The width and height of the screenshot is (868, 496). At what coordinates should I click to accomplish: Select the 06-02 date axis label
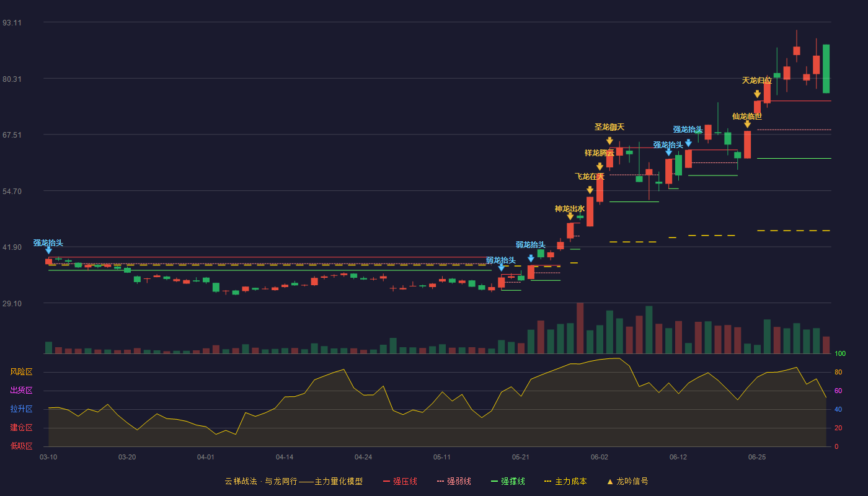point(600,457)
